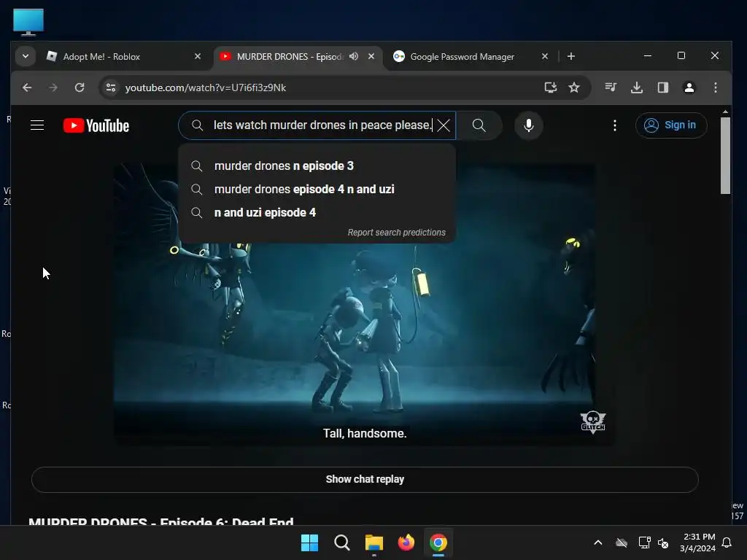The width and height of the screenshot is (747, 560).
Task: Open Chrome media controls icon
Action: click(x=611, y=87)
